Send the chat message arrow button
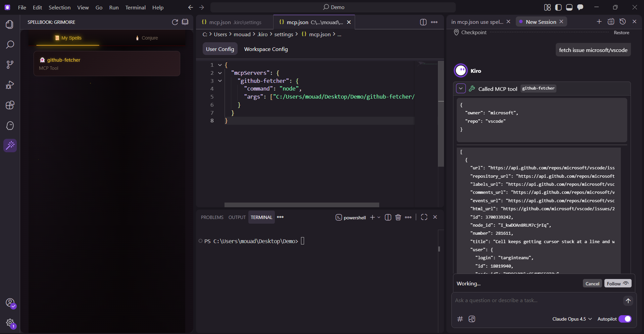Viewport: 644px width, 334px height. click(628, 301)
